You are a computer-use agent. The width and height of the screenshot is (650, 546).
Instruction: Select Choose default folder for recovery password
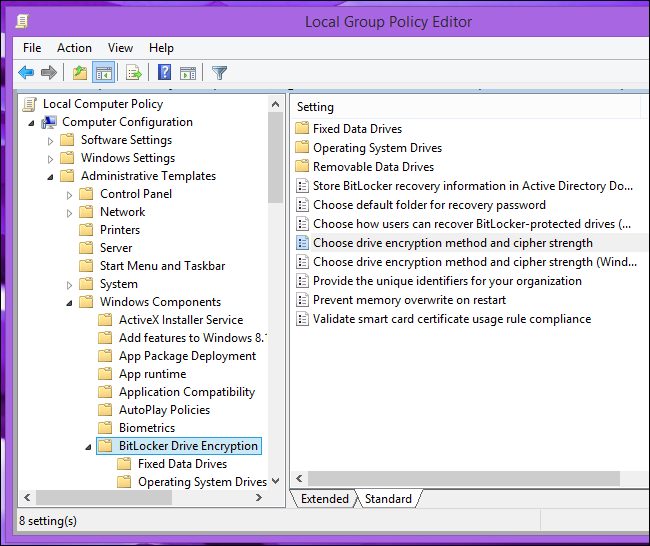(429, 205)
